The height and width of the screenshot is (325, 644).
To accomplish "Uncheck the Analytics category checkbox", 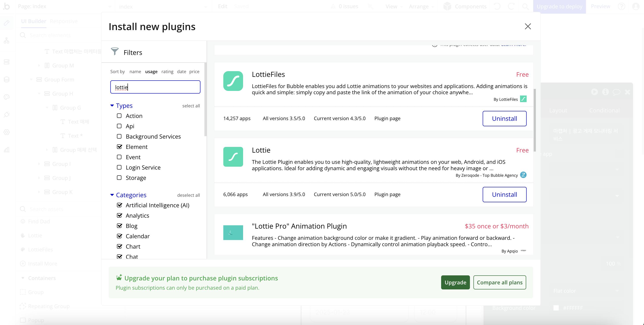I will pyautogui.click(x=120, y=215).
